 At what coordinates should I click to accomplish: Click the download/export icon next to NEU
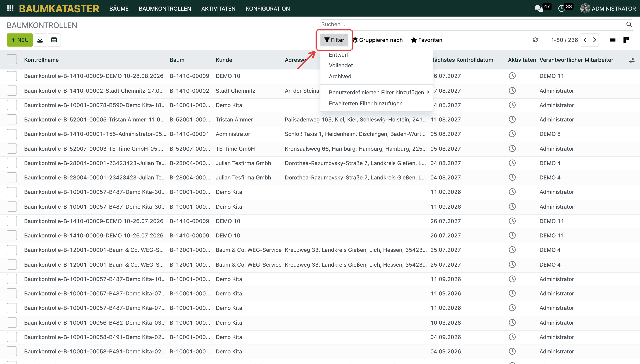(40, 40)
